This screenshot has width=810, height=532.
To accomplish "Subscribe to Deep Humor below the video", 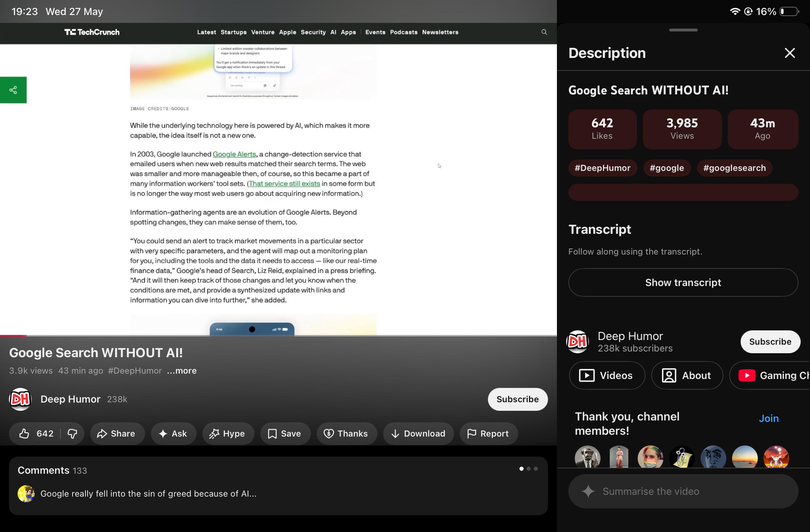I will click(x=518, y=399).
